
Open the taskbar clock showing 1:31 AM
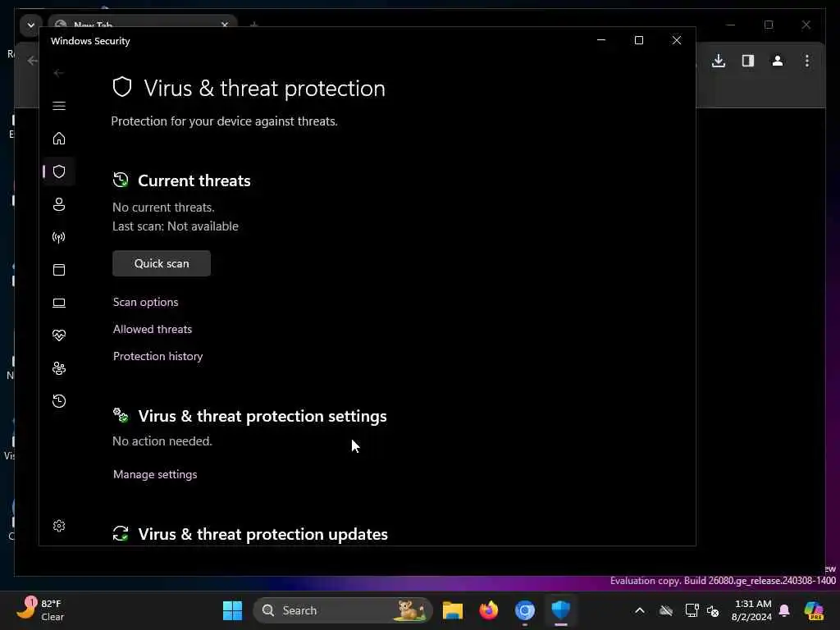click(752, 610)
